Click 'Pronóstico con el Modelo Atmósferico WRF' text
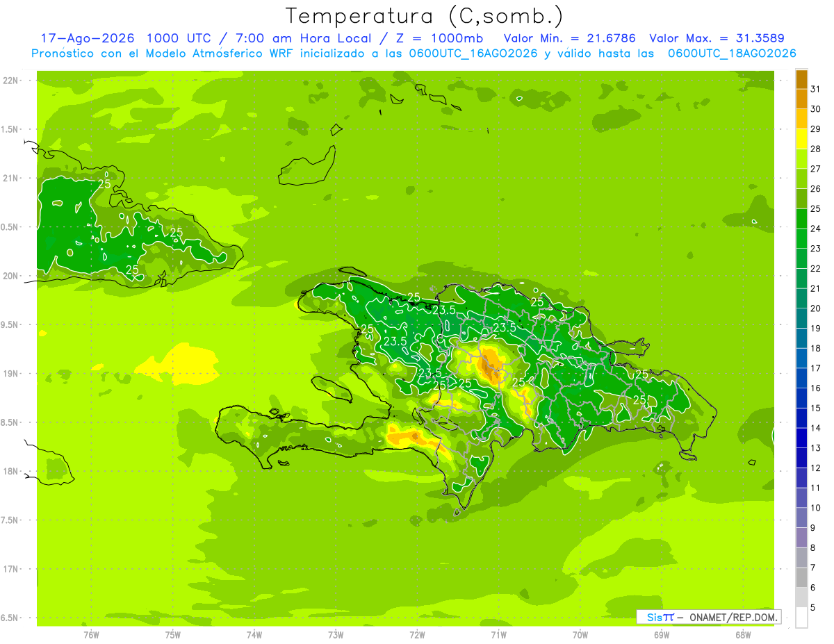 coord(163,53)
